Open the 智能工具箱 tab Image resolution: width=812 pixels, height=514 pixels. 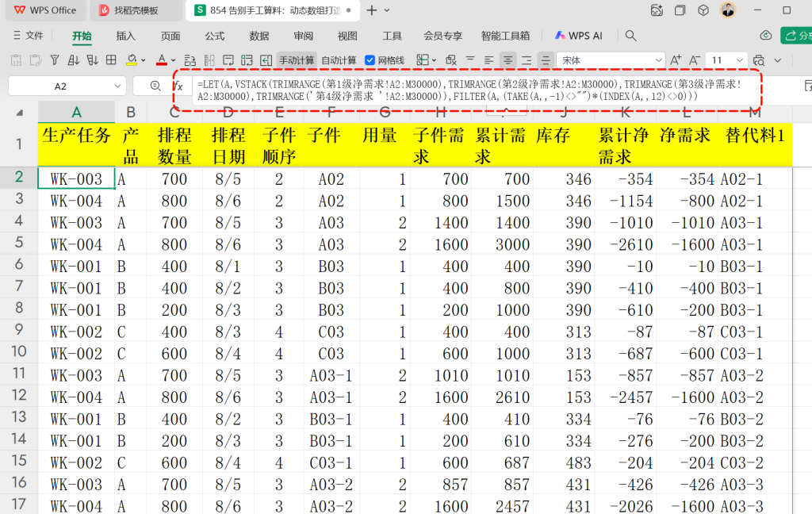click(x=505, y=36)
